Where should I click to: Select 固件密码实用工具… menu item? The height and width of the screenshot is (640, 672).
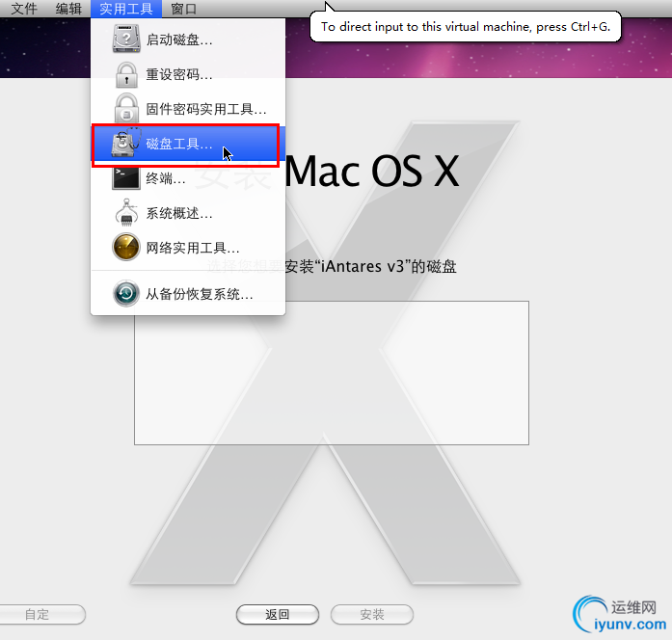click(188, 109)
